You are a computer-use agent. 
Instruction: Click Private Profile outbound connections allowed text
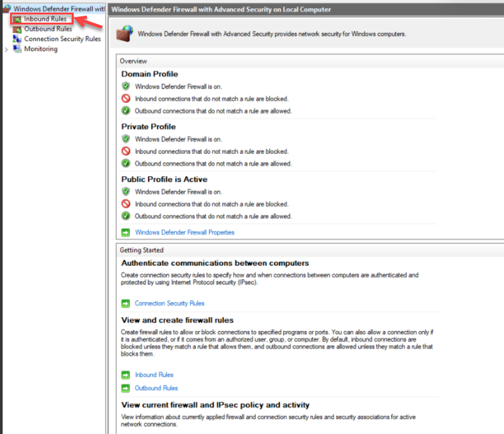213,164
